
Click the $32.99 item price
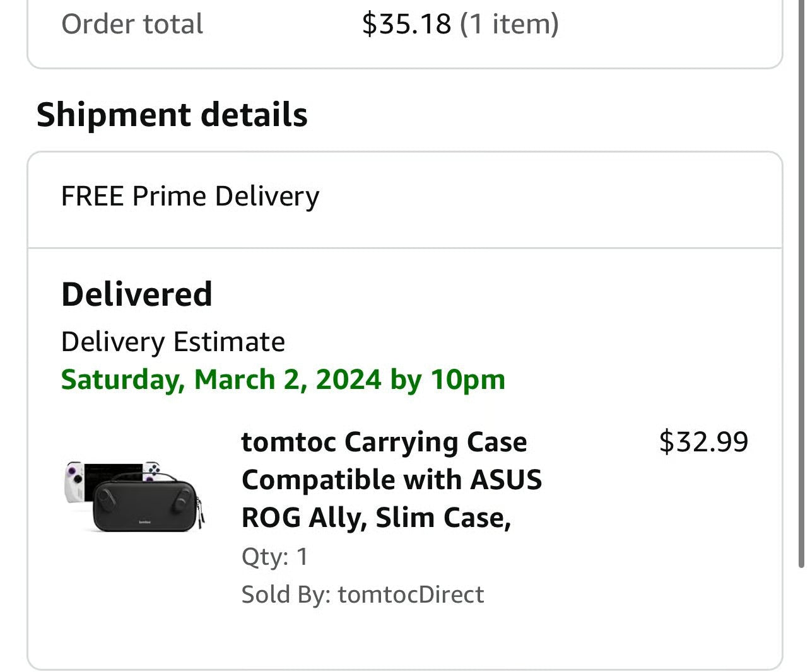pyautogui.click(x=703, y=441)
